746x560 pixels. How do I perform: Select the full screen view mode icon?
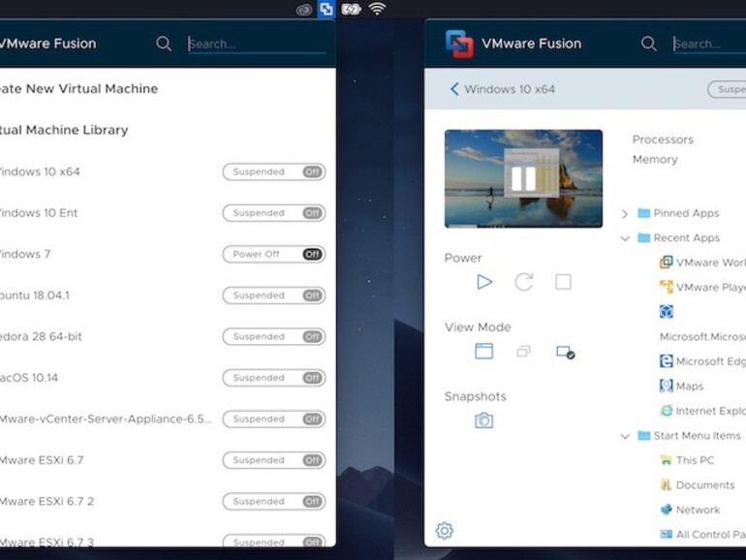pyautogui.click(x=565, y=352)
